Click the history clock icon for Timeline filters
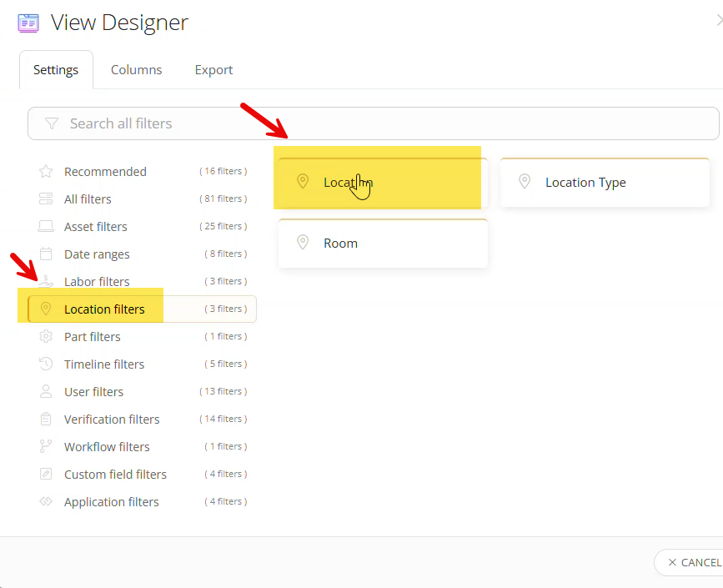This screenshot has width=723, height=588. [46, 364]
